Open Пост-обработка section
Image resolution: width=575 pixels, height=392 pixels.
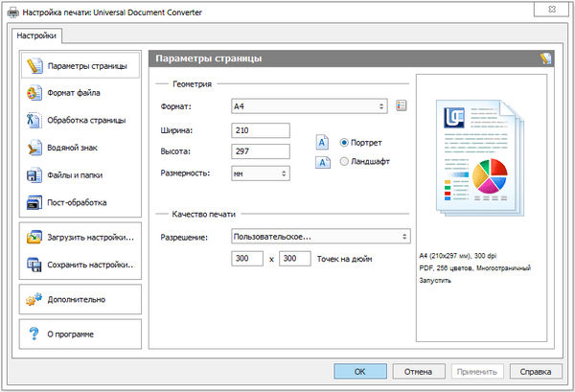tap(80, 202)
